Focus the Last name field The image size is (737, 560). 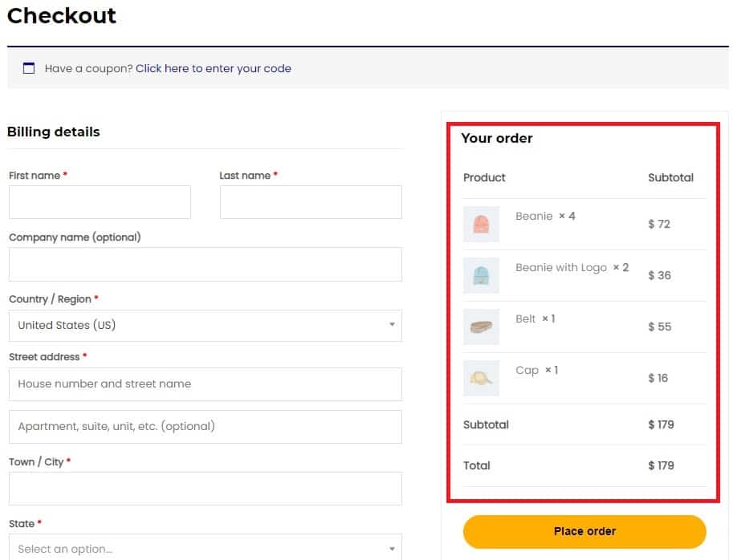[x=311, y=202]
